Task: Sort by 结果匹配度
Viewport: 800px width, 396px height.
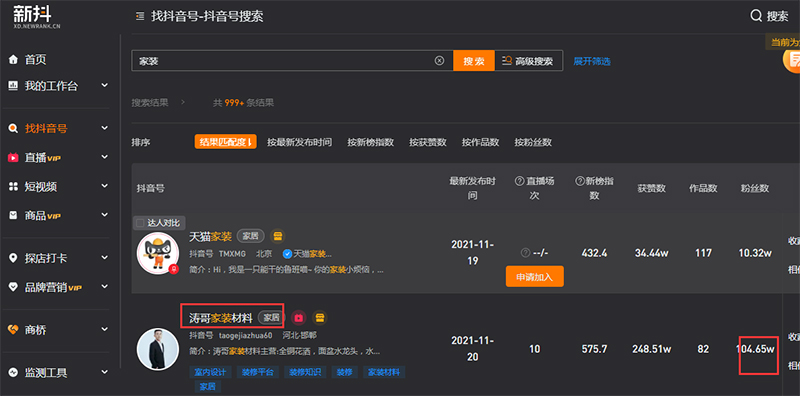Action: [226, 142]
